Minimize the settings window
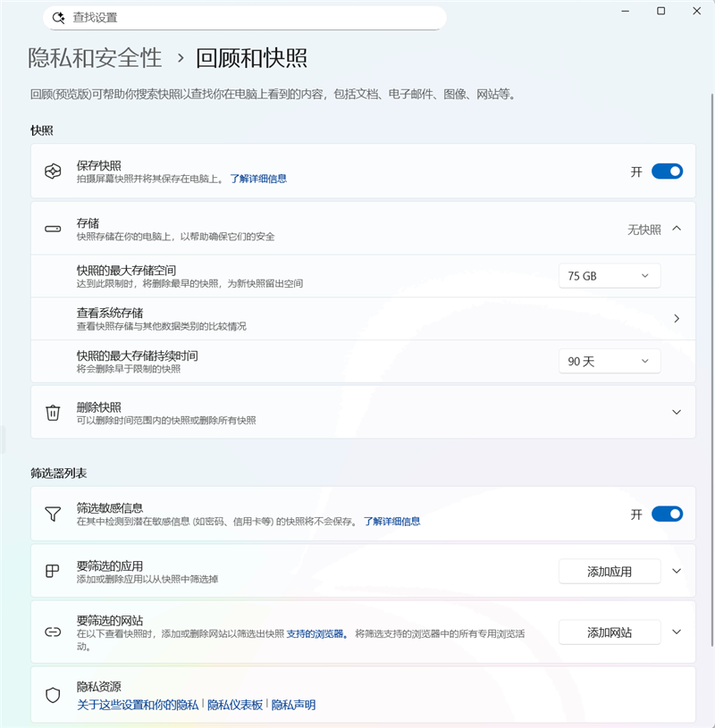 coord(626,11)
